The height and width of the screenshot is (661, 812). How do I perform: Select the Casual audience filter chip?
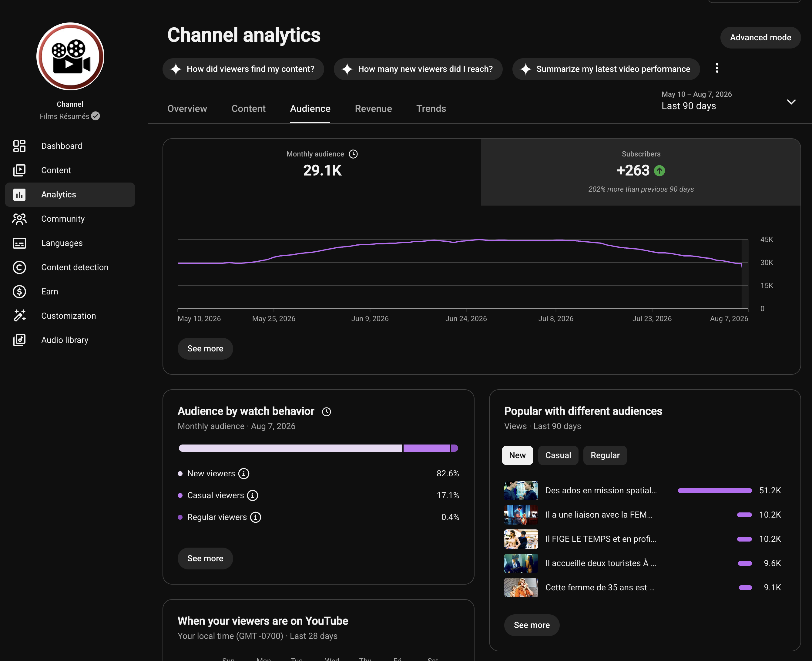[x=558, y=455]
